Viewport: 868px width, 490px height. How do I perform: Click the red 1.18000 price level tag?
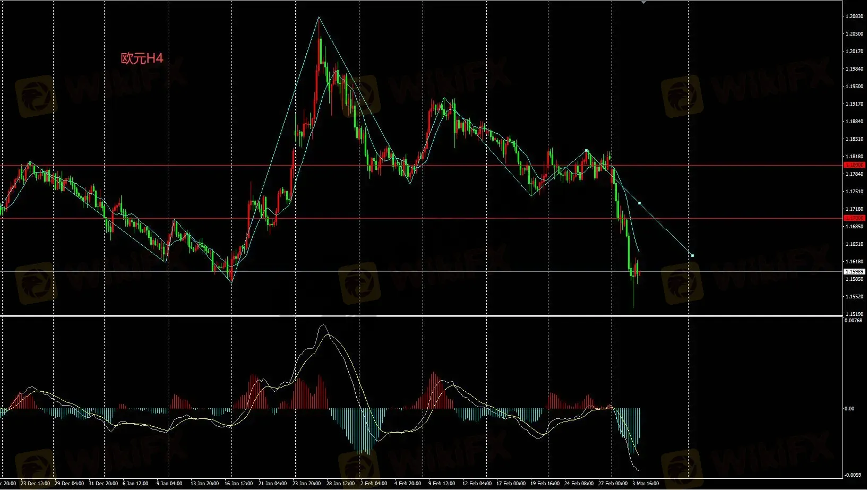click(x=854, y=165)
